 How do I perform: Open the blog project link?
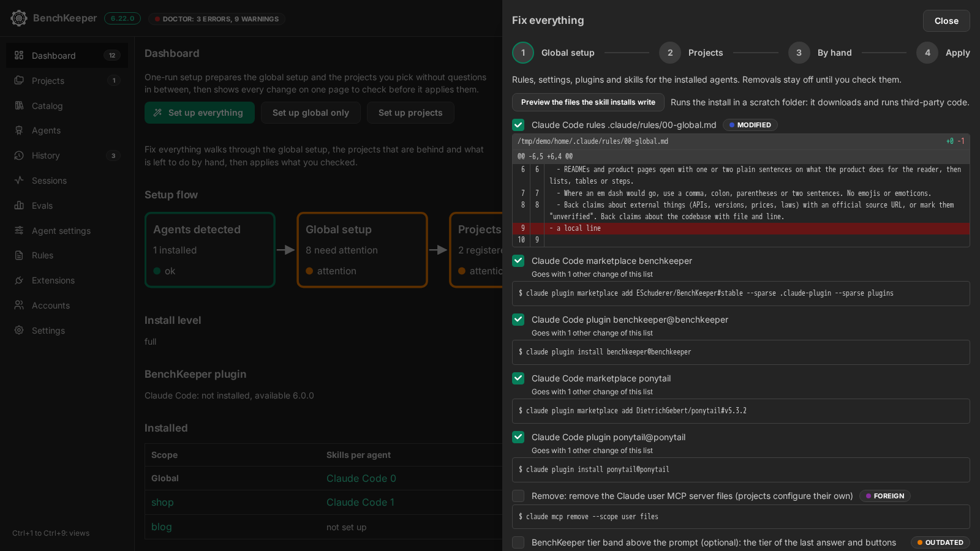(x=162, y=527)
